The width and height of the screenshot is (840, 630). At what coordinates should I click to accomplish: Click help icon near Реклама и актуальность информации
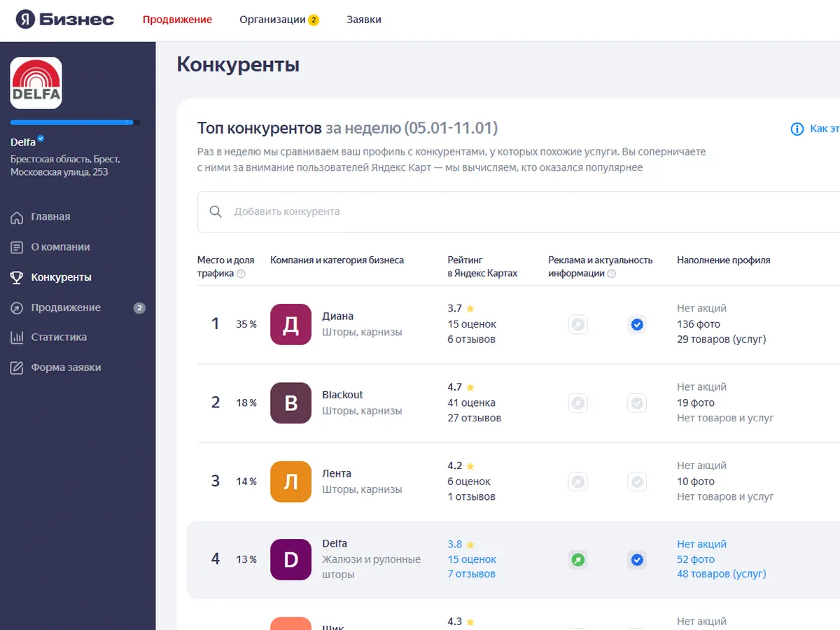click(x=612, y=274)
